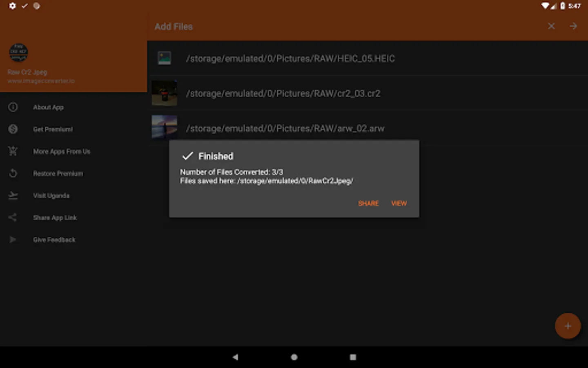Click VIEW in the Finished dialog
The height and width of the screenshot is (368, 588).
(399, 203)
